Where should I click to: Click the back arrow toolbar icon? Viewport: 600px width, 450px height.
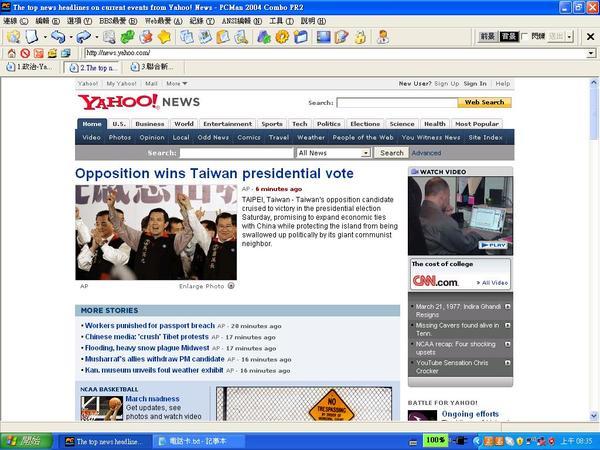[58, 37]
